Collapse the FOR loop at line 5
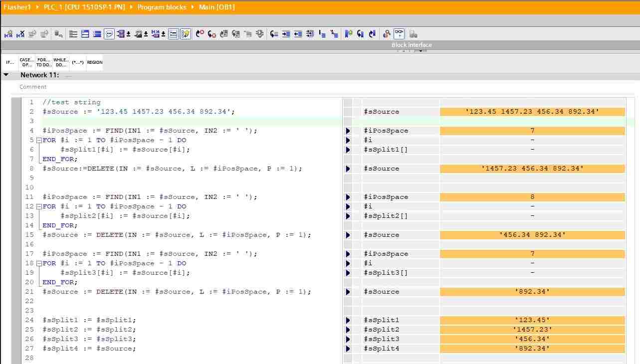Image resolution: width=640 pixels, height=364 pixels. [39, 140]
